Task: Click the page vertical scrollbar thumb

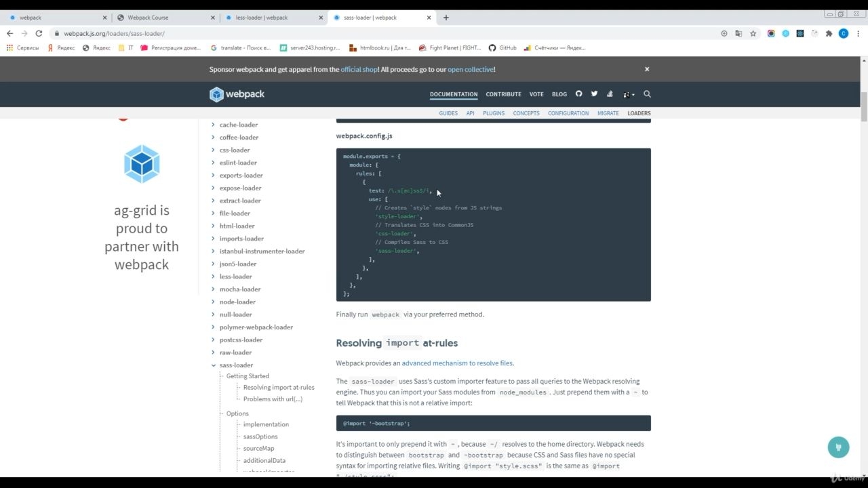Action: (864, 106)
